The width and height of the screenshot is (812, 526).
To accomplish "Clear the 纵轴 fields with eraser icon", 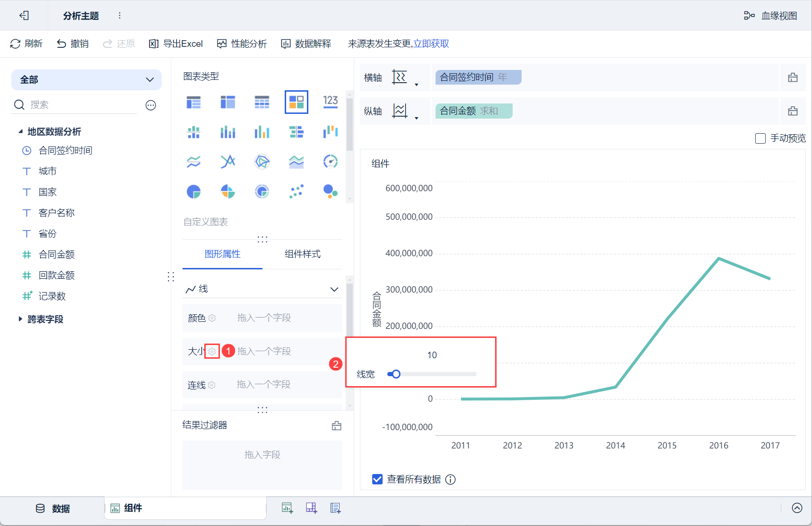I will (x=793, y=111).
